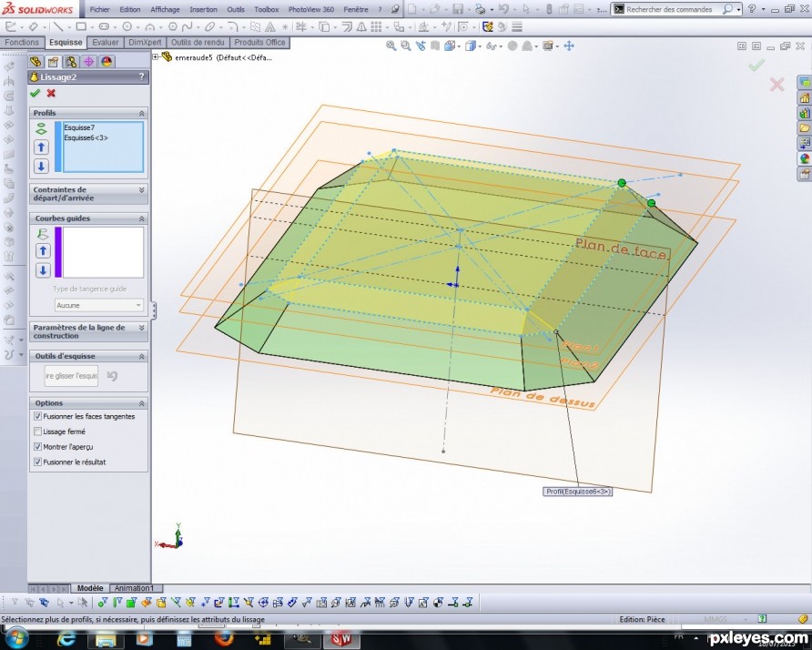Select the Circle sketch tool

[x=127, y=26]
